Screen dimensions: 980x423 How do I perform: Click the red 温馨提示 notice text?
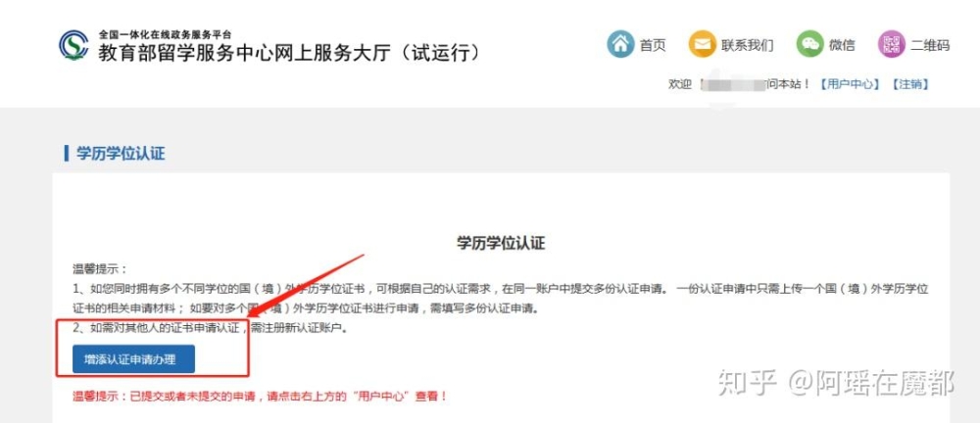coord(260,397)
